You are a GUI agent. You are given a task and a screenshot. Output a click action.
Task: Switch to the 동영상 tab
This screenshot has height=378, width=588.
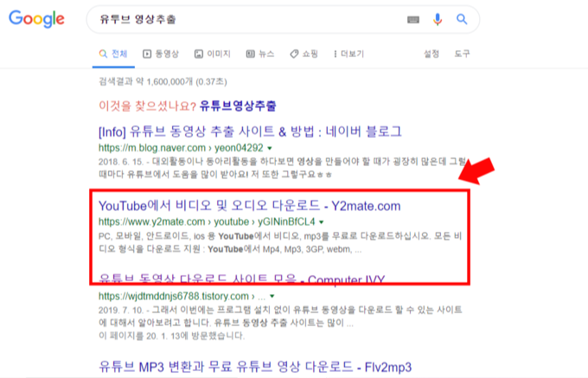pyautogui.click(x=161, y=54)
